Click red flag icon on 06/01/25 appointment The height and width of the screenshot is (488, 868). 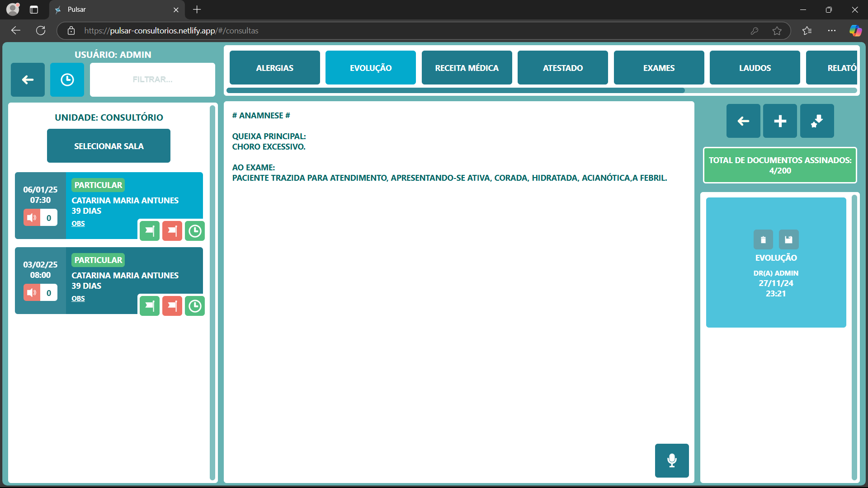[172, 231]
